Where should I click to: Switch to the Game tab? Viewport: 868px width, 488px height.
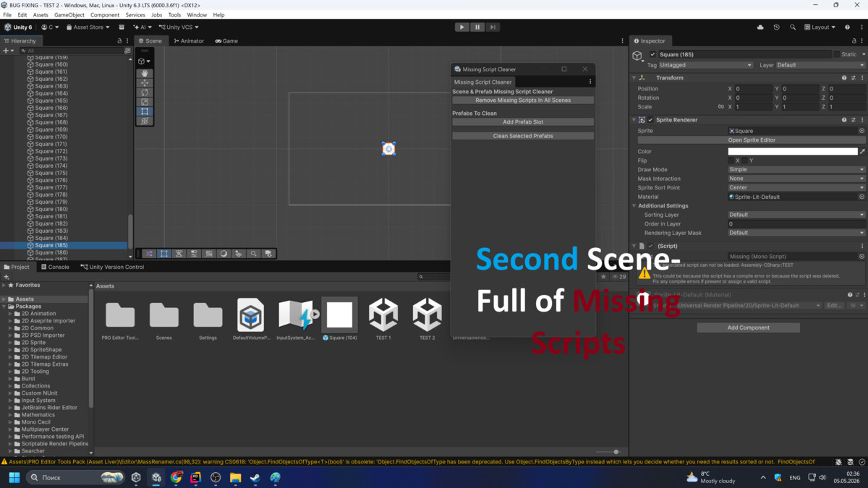point(226,41)
